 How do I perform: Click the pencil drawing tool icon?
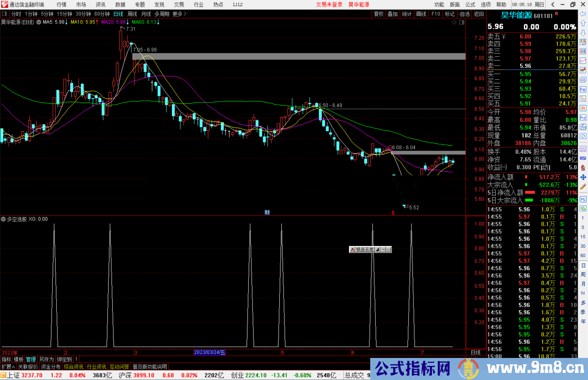point(583,187)
